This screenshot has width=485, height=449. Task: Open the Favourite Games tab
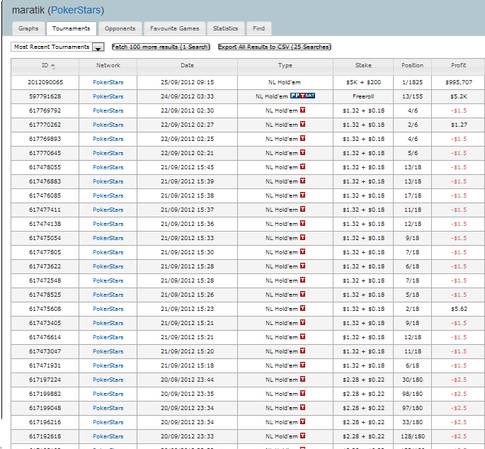point(174,29)
